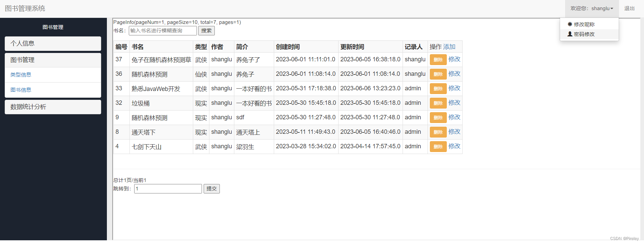Edit book 33 熟悉JavaWeb开发
The width and height of the screenshot is (644, 244).
[x=454, y=88]
